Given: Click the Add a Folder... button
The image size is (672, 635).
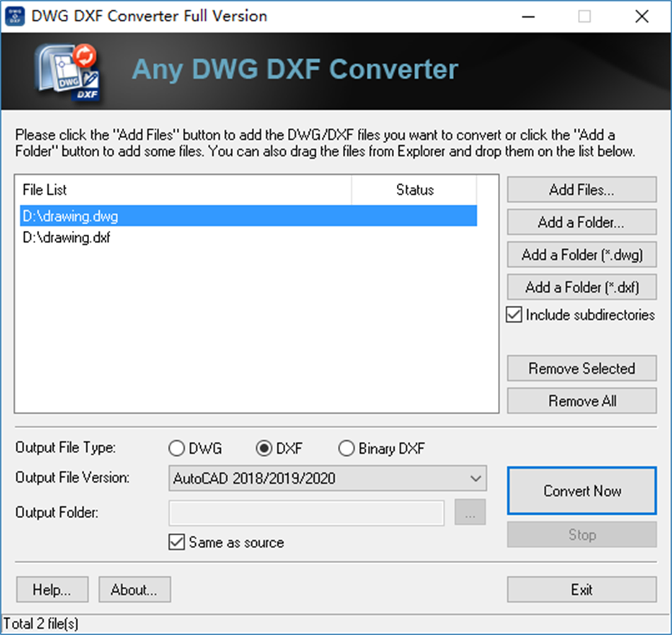Looking at the screenshot, I should coord(581,222).
